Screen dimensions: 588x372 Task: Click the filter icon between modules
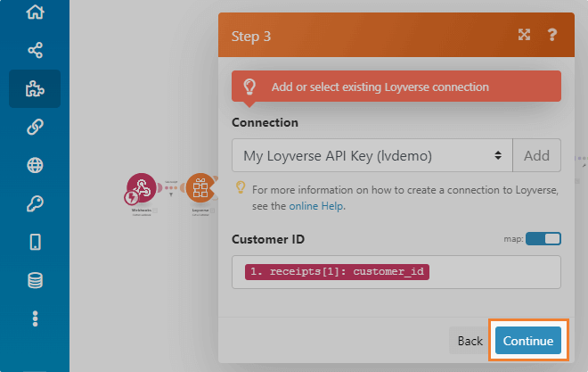pos(171,194)
